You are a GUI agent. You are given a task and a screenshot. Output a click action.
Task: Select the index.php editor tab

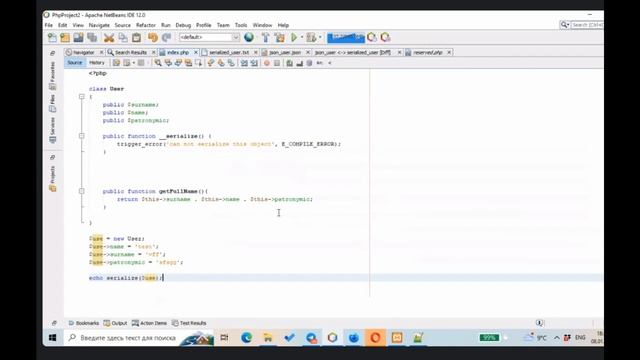pyautogui.click(x=178, y=53)
